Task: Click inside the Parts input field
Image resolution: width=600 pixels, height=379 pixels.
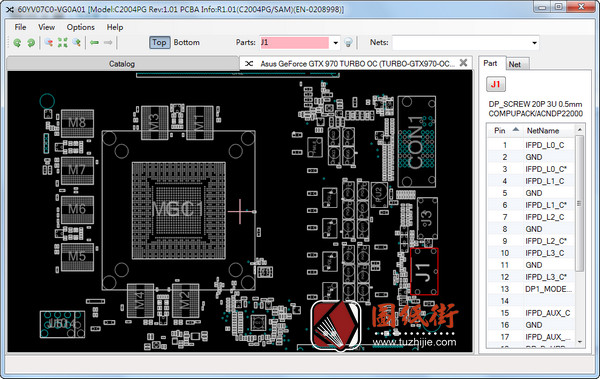Action: [x=294, y=42]
